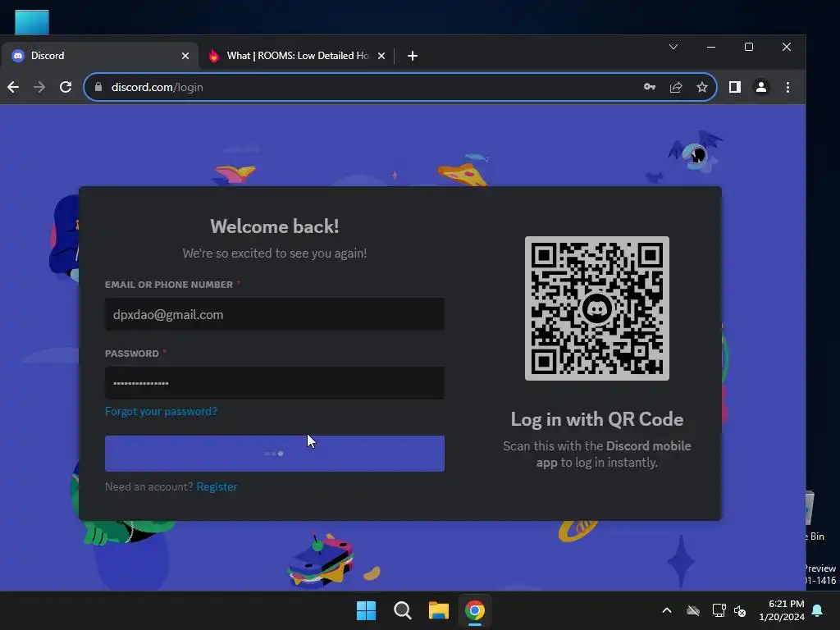Screen dimensions: 840x630
Task: Open the OneDrive cloud tray icon
Action: [x=693, y=610]
